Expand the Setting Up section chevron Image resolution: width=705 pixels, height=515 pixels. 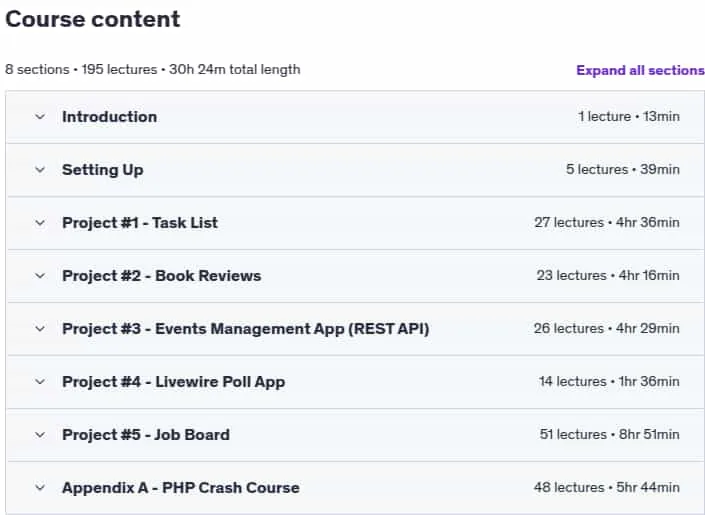(x=40, y=170)
